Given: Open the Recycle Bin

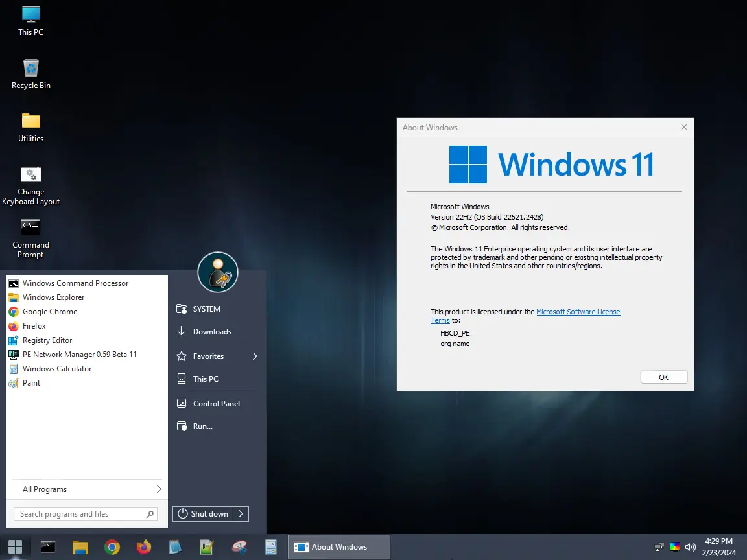Looking at the screenshot, I should click(30, 69).
